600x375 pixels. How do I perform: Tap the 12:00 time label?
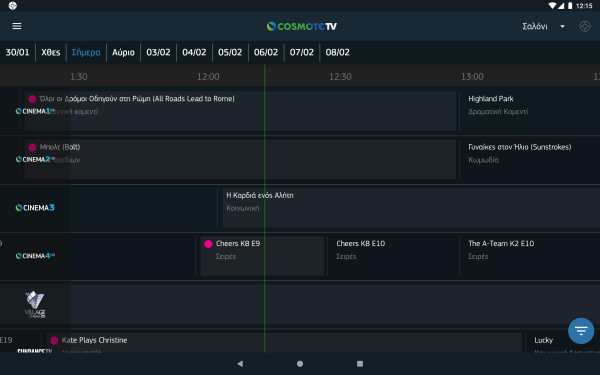pyautogui.click(x=208, y=77)
